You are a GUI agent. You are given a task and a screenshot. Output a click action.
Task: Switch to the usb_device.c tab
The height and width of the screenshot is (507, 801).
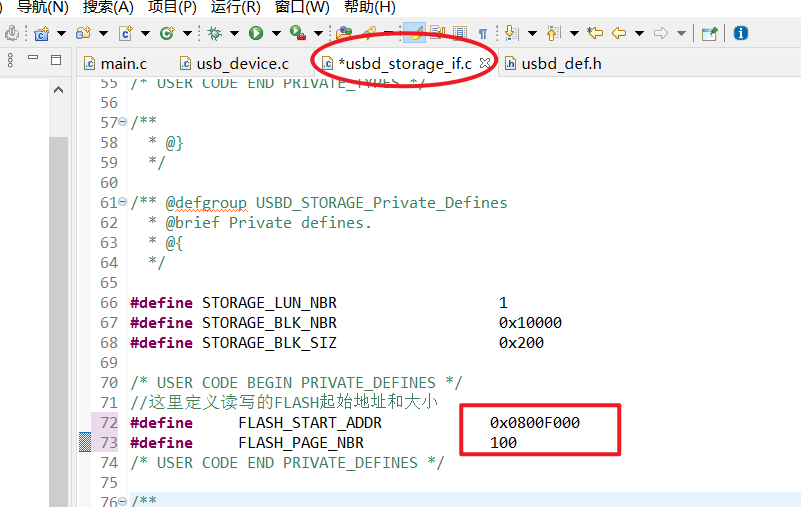pyautogui.click(x=234, y=63)
